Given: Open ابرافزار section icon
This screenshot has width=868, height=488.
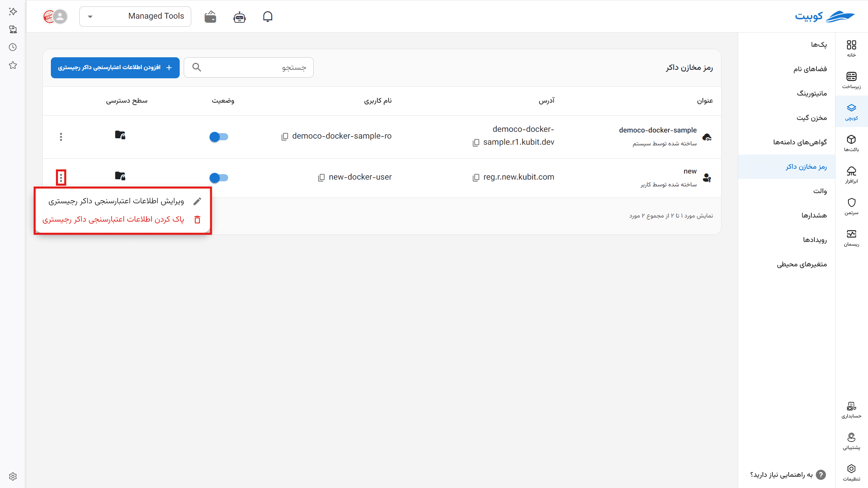Looking at the screenshot, I should pyautogui.click(x=851, y=175).
